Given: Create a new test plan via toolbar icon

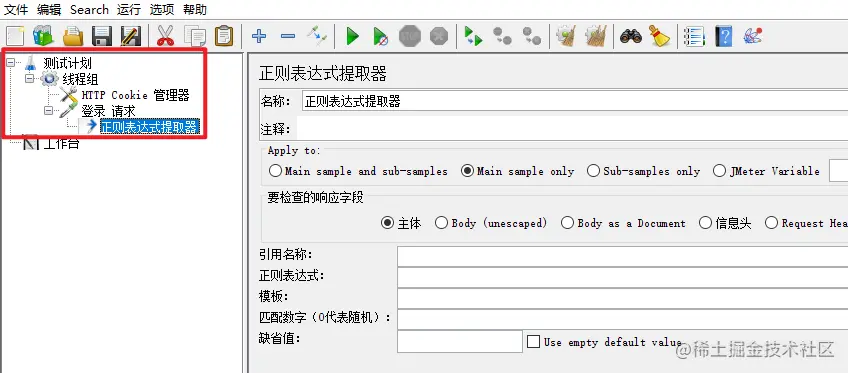Looking at the screenshot, I should pyautogui.click(x=15, y=36).
